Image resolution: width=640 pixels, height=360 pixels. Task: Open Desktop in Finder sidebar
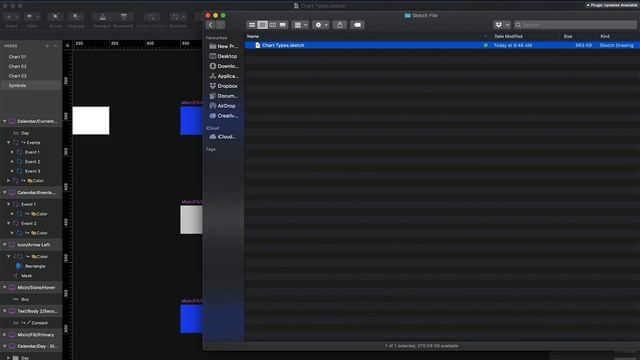223,56
